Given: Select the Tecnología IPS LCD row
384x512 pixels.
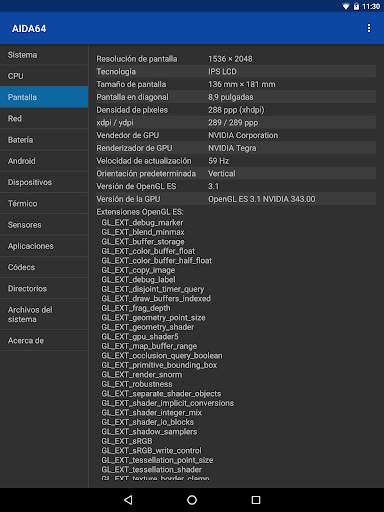Looking at the screenshot, I should (x=236, y=72).
